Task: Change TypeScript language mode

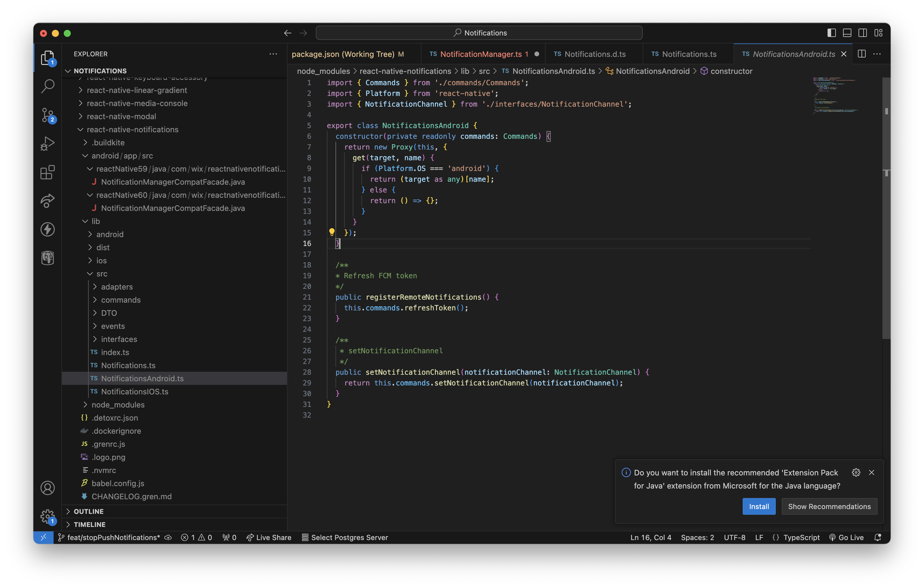Action: pyautogui.click(x=801, y=537)
